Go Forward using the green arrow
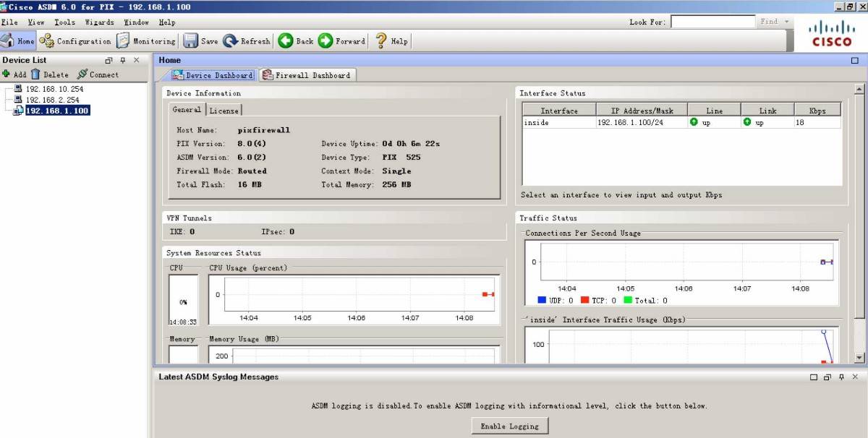Image resolution: width=868 pixels, height=438 pixels. pyautogui.click(x=325, y=41)
